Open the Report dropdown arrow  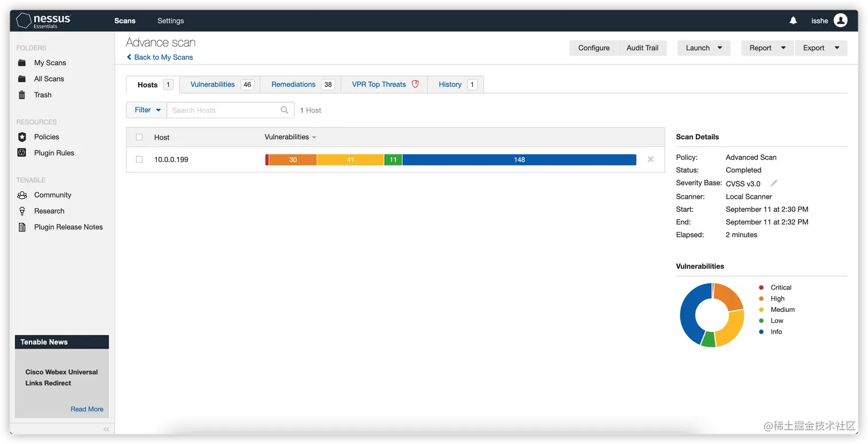click(x=783, y=48)
